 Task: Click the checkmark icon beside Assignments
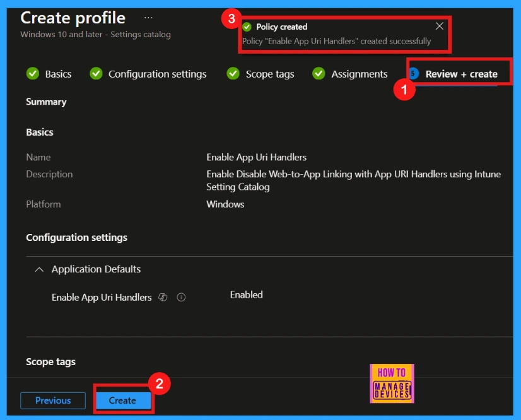(x=319, y=73)
